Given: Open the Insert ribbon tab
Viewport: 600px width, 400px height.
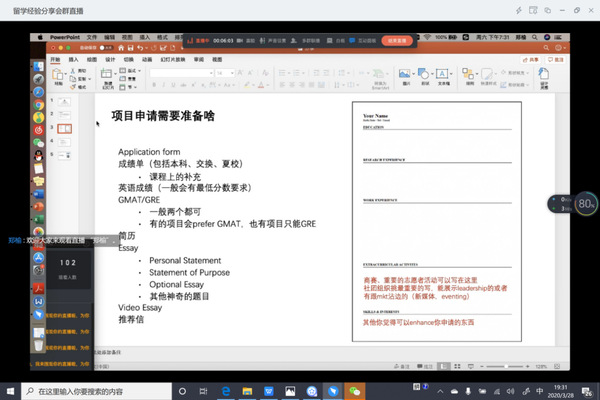Looking at the screenshot, I should click(x=73, y=59).
